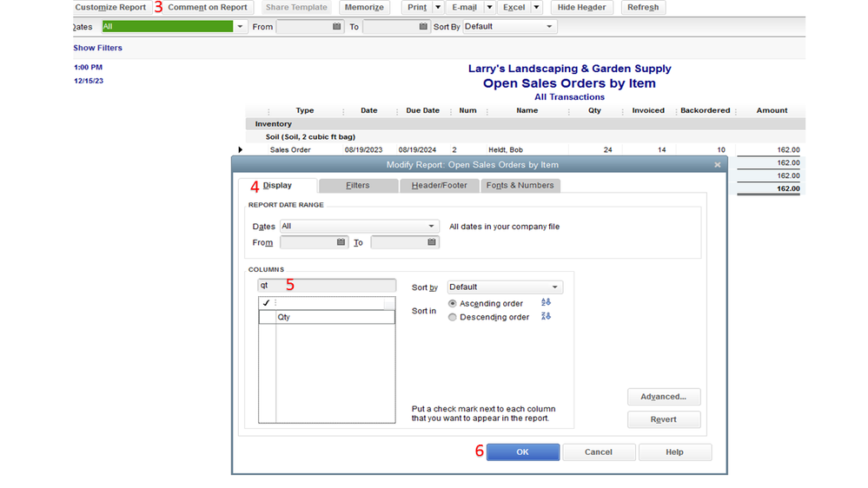Image resolution: width=868 pixels, height=488 pixels.
Task: Open Excel dropdown arrow
Action: tap(536, 7)
